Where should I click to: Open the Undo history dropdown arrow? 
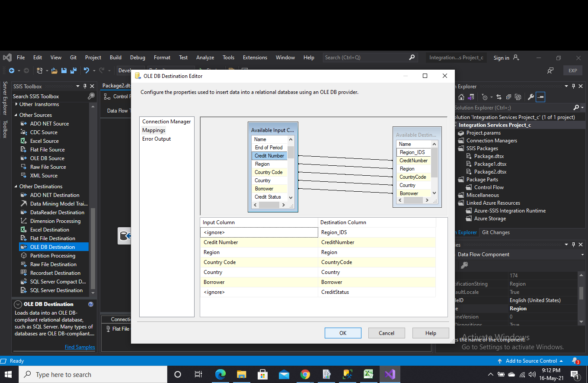[x=94, y=71]
